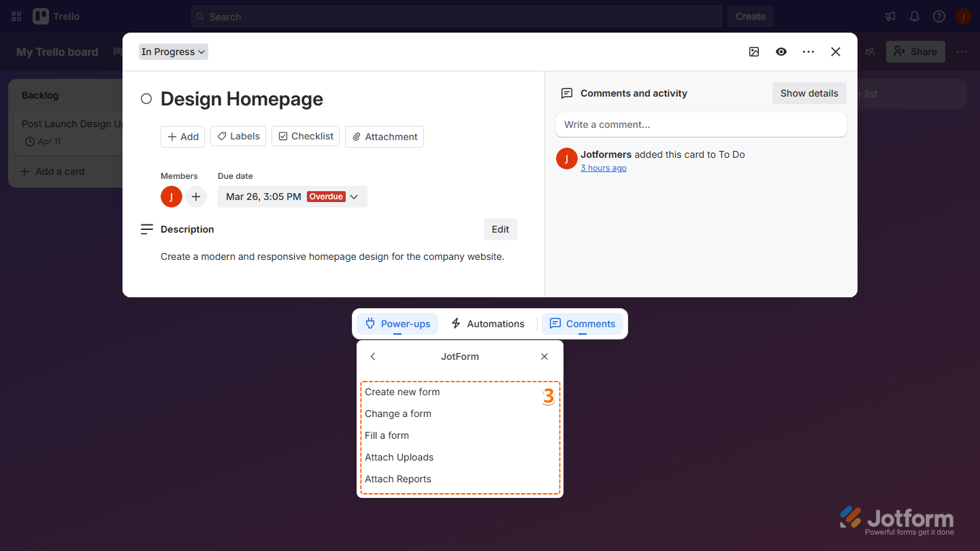Open the board's three-dot menu
980x551 pixels.
point(962,52)
